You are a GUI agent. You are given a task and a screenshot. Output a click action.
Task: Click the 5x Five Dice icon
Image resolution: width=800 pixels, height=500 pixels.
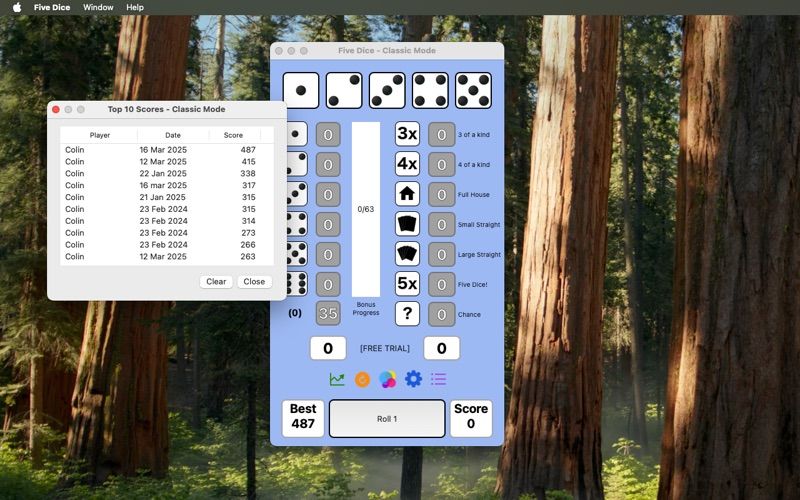pyautogui.click(x=407, y=284)
